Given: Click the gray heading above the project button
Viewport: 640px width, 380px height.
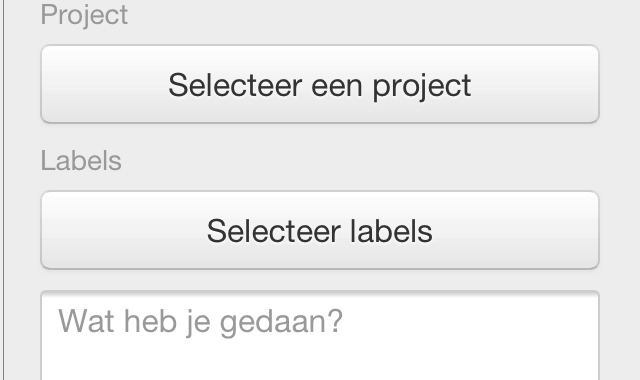Looking at the screenshot, I should (x=84, y=15).
